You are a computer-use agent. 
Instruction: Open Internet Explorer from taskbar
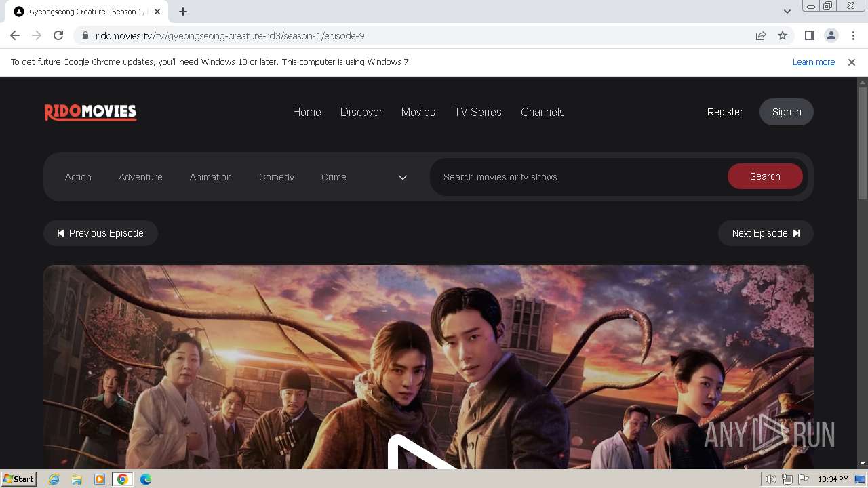click(54, 479)
